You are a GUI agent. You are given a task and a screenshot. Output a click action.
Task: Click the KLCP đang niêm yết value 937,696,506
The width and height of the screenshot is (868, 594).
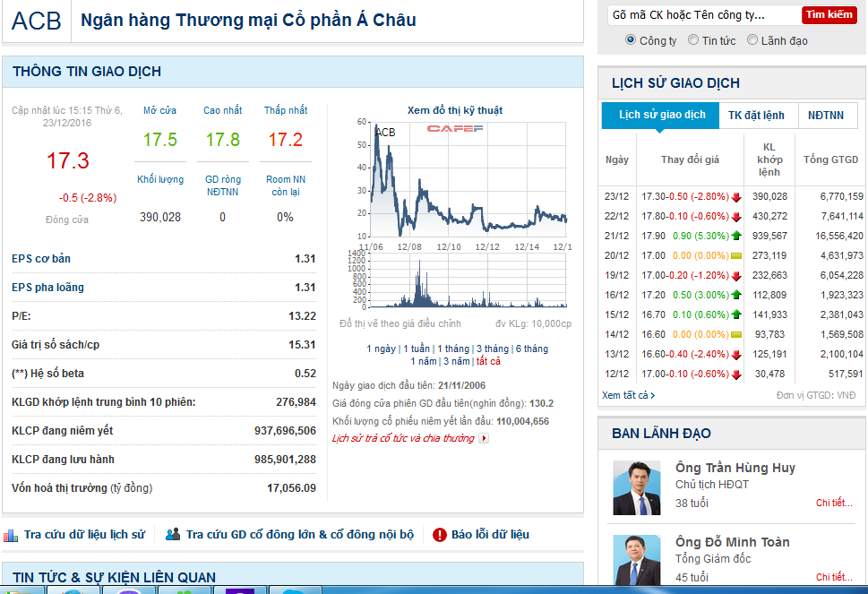(285, 431)
